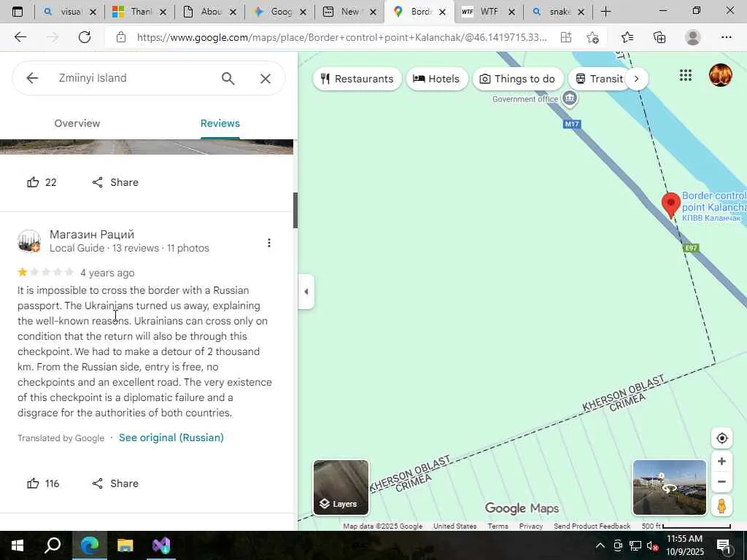Open a new browser tab
747x560 pixels.
pos(605,12)
